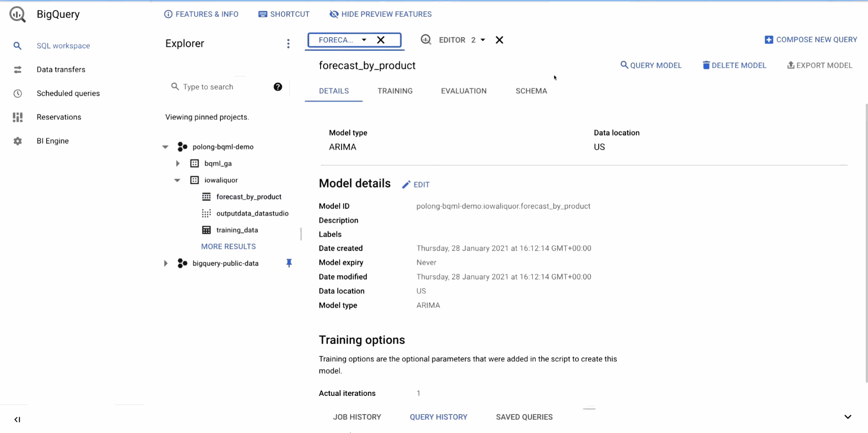The width and height of the screenshot is (868, 433).
Task: Open BI Engine settings icon
Action: [x=17, y=141]
